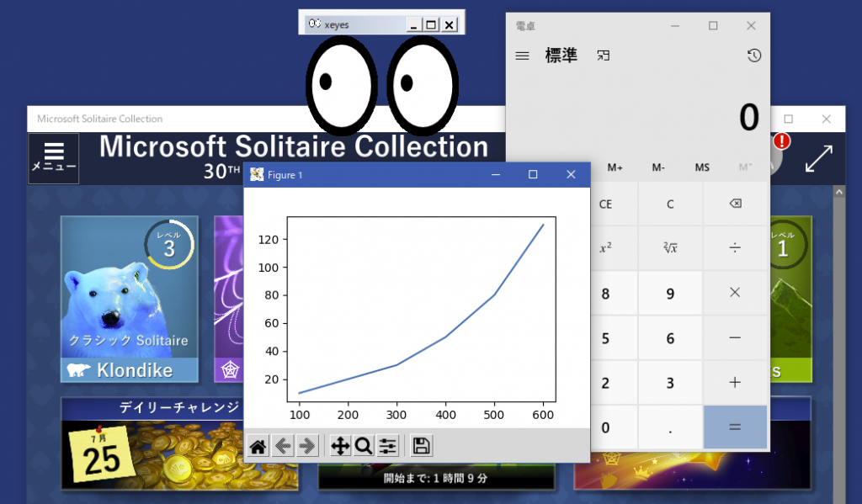Open the calculator history icon
The image size is (862, 504).
coord(753,56)
